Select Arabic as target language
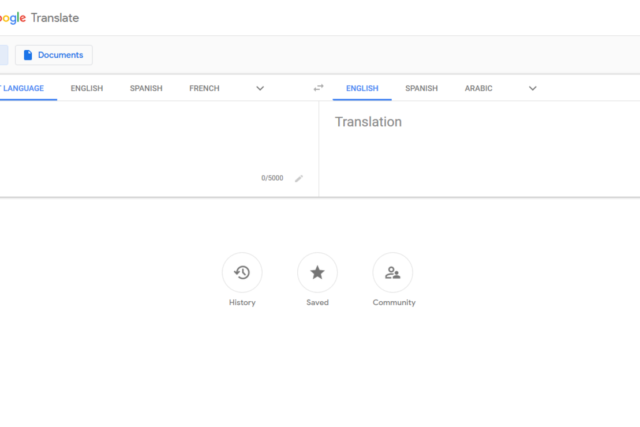The width and height of the screenshot is (640, 427). [x=478, y=88]
